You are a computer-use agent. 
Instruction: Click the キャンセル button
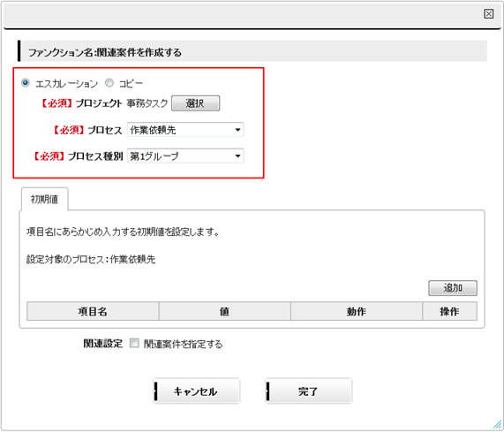point(197,391)
